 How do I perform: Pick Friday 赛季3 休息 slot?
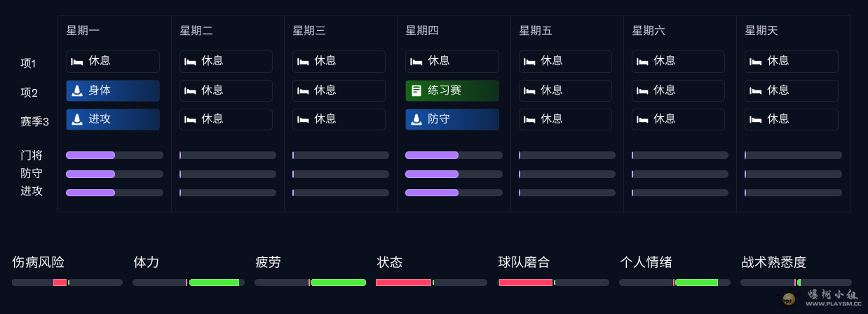565,119
